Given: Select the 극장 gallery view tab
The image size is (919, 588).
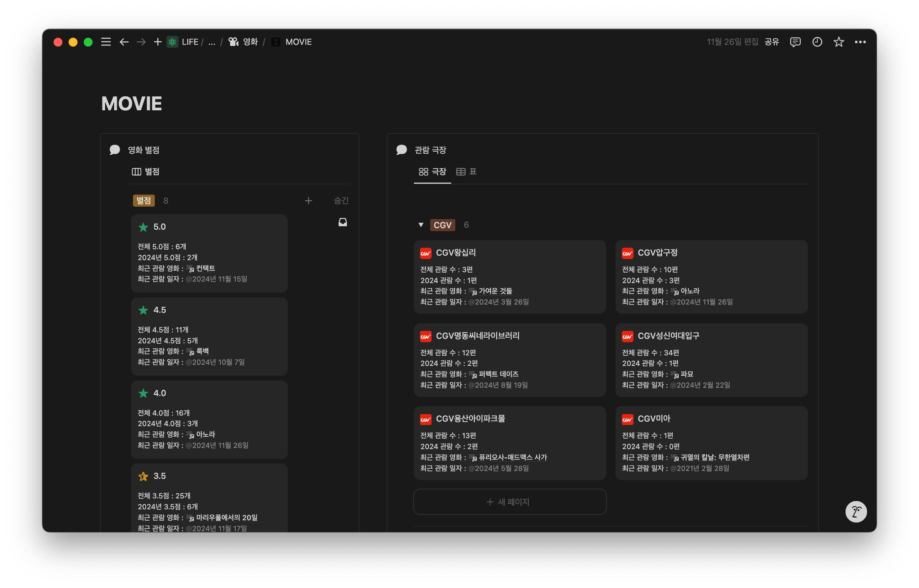Looking at the screenshot, I should click(432, 172).
